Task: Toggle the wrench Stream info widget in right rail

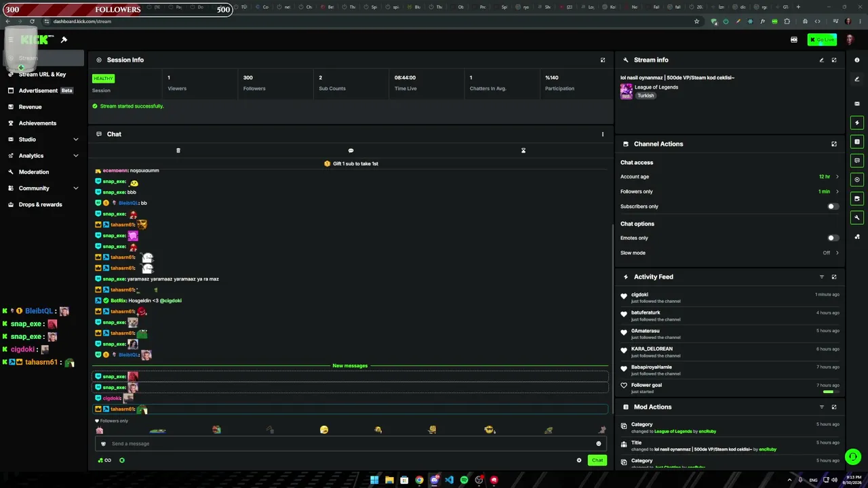Action: click(x=857, y=218)
